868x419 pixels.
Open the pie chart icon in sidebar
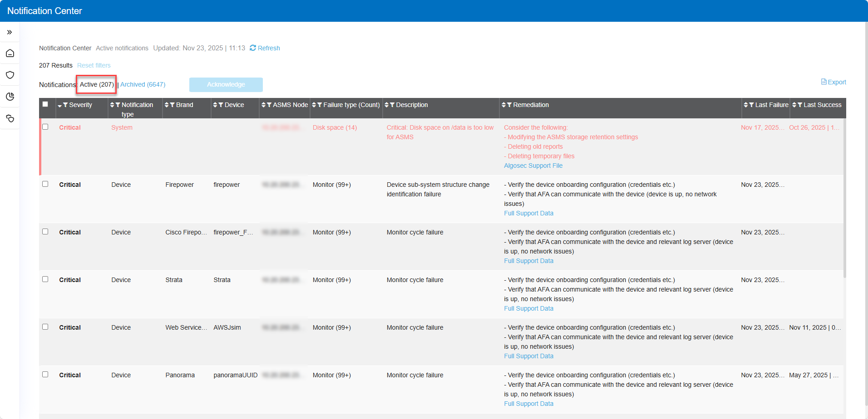[x=10, y=97]
